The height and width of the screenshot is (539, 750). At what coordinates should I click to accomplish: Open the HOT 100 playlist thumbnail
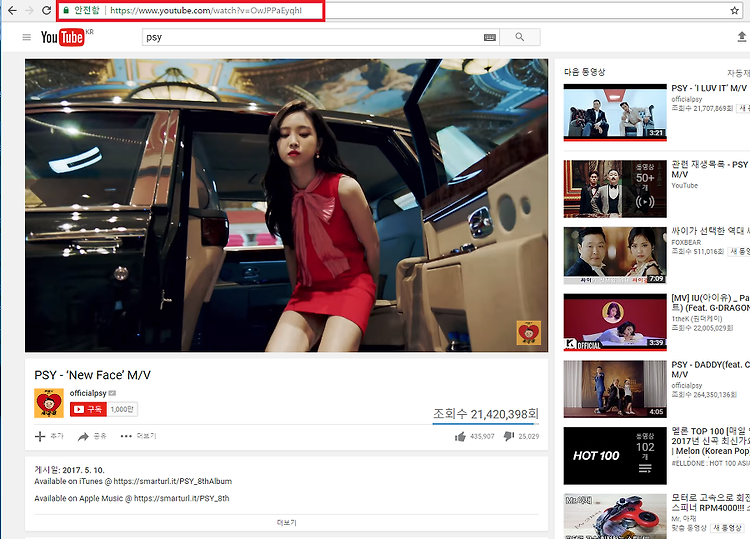[x=615, y=456]
